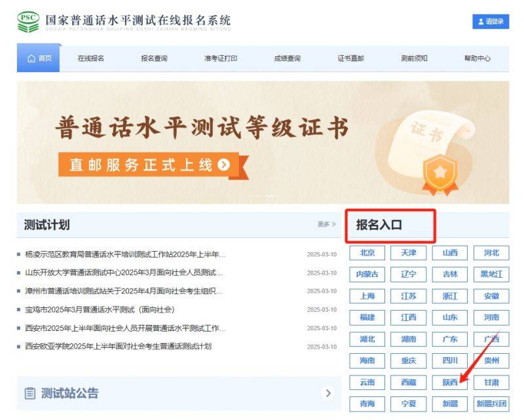Screen dimensions: 524x420
Task: Select 黑龙江 registration entry
Action: pos(491,275)
